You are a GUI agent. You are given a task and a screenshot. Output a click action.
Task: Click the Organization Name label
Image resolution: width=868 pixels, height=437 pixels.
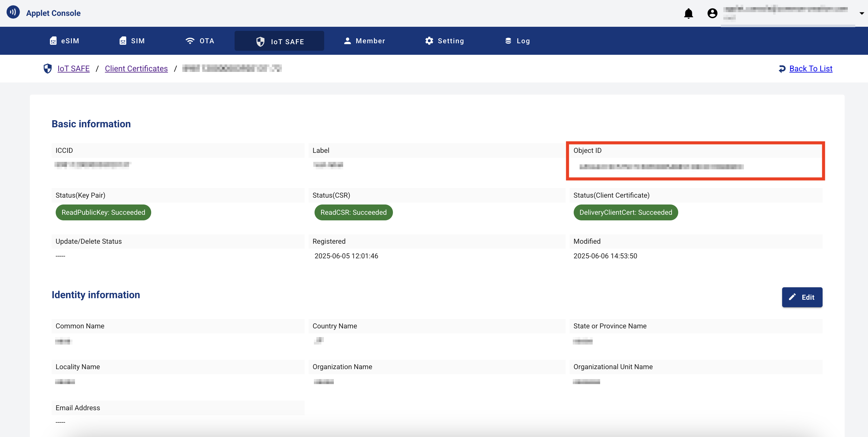tap(342, 367)
